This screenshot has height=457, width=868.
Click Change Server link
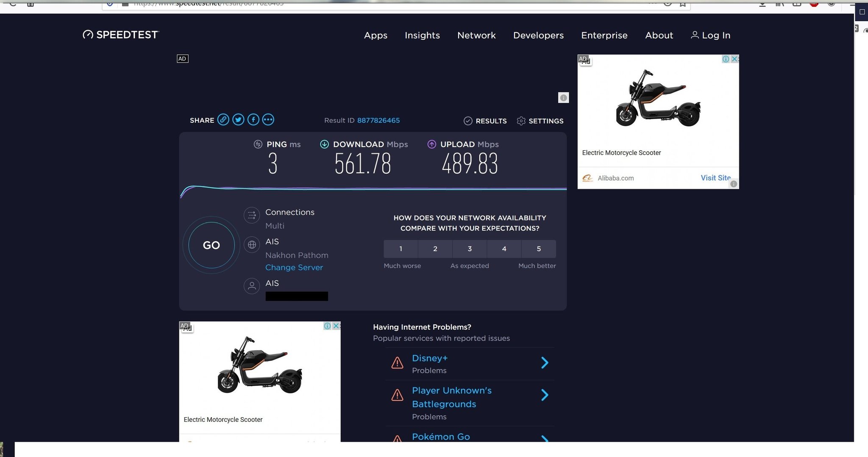pos(294,268)
